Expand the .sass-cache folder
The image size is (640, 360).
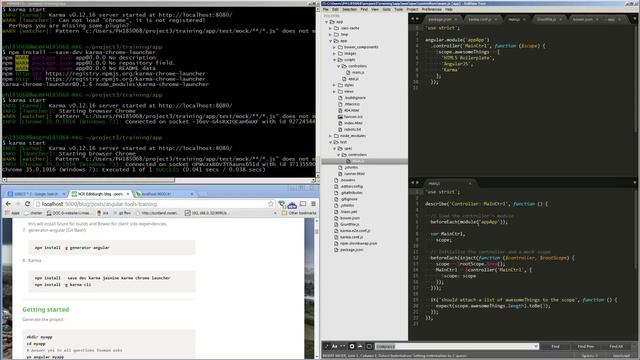pyautogui.click(x=331, y=28)
